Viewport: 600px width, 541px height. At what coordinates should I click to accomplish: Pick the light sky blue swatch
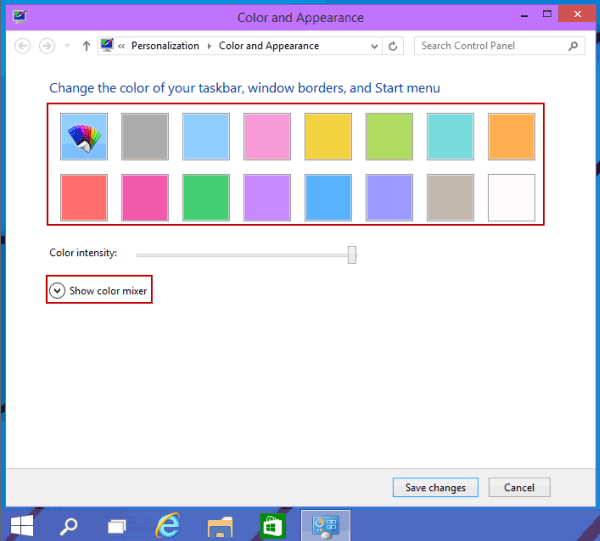coord(206,137)
